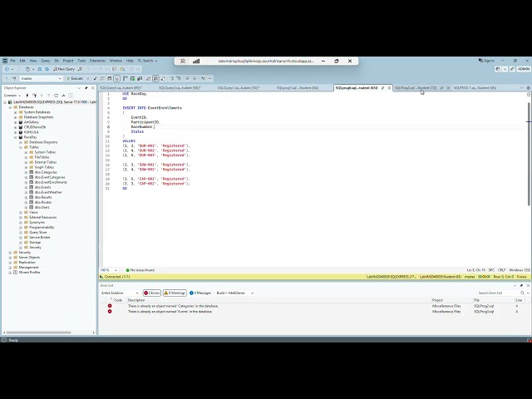The image size is (532, 399).
Task: Open the Edit menu
Action: 22,61
